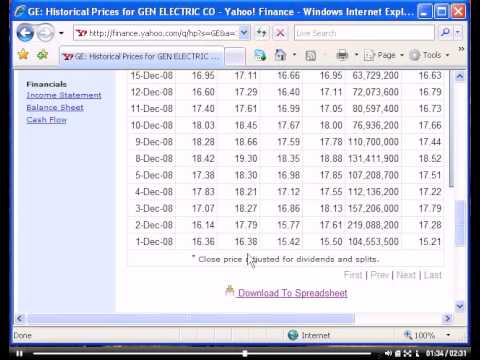Click the search magnifier icon
The height and width of the screenshot is (360, 480).
coord(445,32)
